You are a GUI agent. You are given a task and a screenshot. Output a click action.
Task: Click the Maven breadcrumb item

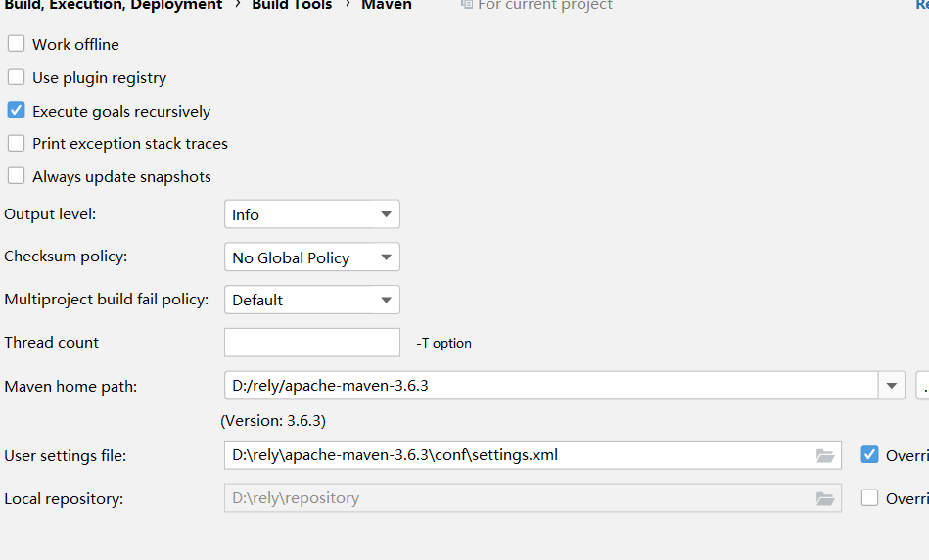pyautogui.click(x=387, y=5)
